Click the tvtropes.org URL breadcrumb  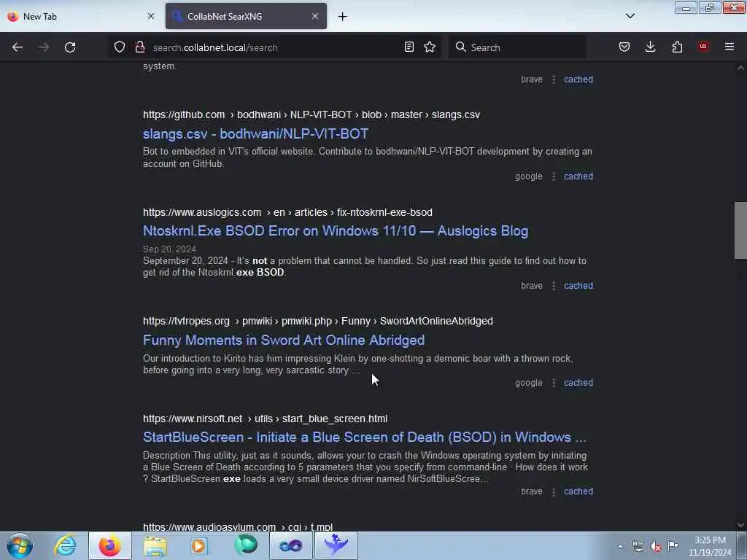click(318, 321)
